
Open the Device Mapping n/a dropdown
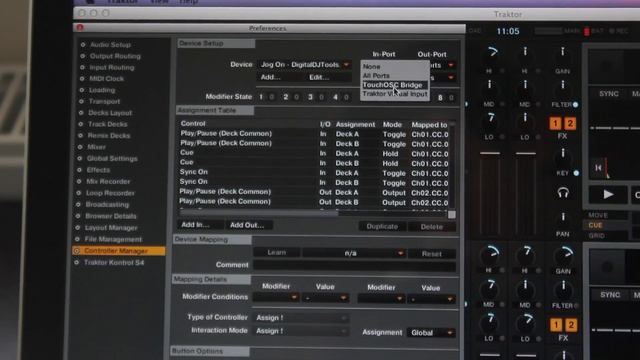tap(353, 253)
